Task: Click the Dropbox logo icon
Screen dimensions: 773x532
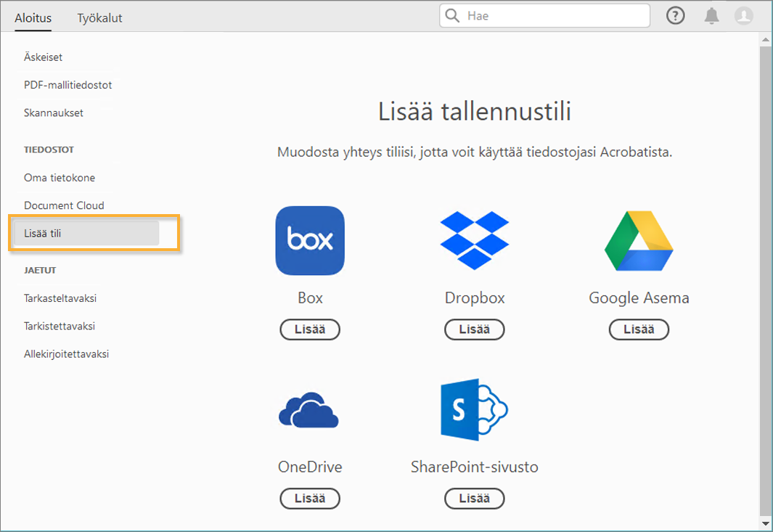Action: pos(474,241)
